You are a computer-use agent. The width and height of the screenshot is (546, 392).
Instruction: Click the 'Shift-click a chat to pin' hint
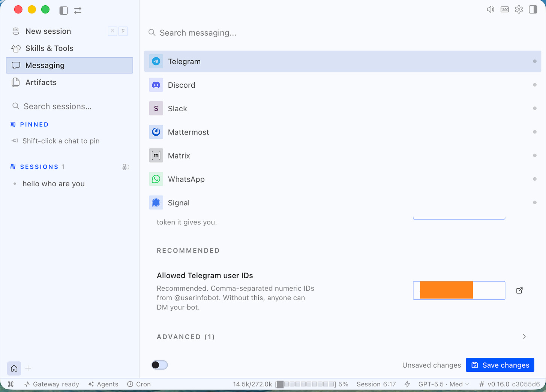coord(61,141)
